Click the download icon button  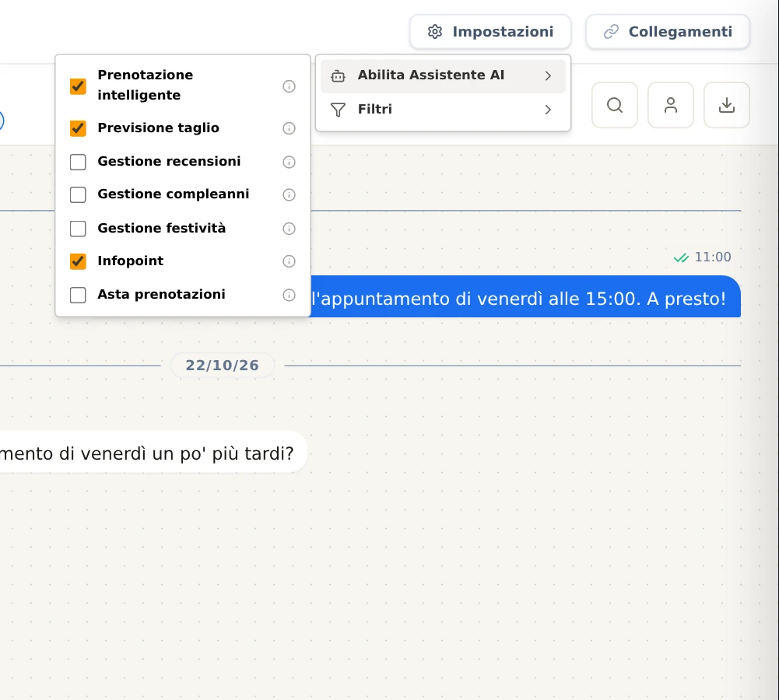[x=727, y=105]
